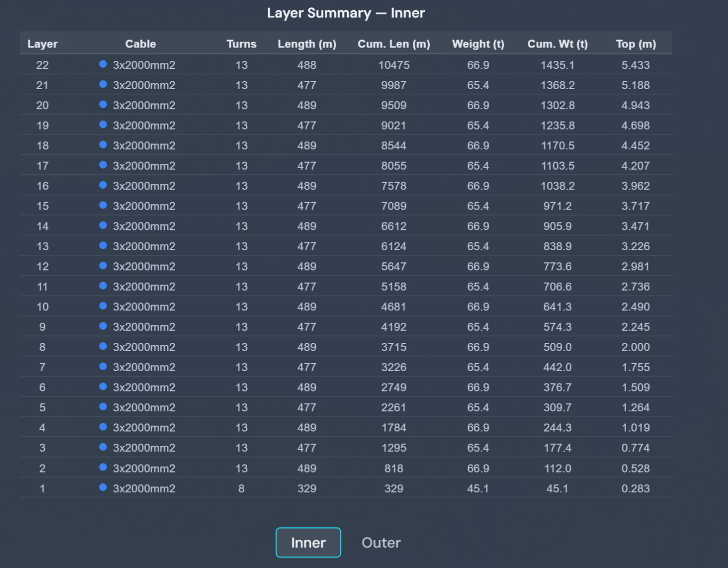728x568 pixels.
Task: Switch to the Inner tab
Action: tap(308, 542)
